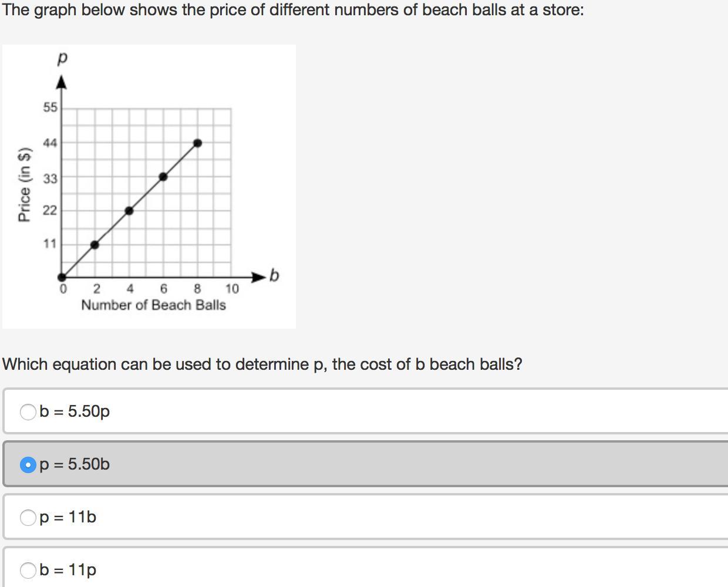Click the data point at 4 balls, $22
Viewport: 728px width, 587px height.
pos(129,211)
